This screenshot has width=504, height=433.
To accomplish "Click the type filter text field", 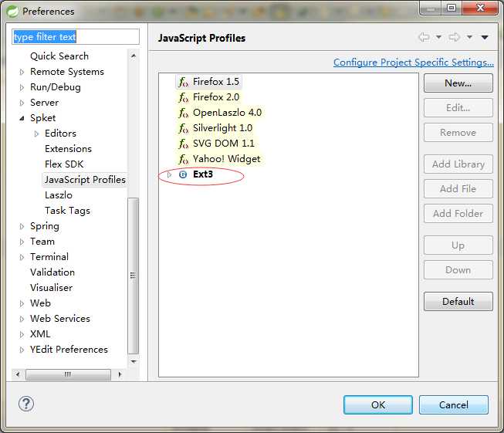I will coord(76,36).
